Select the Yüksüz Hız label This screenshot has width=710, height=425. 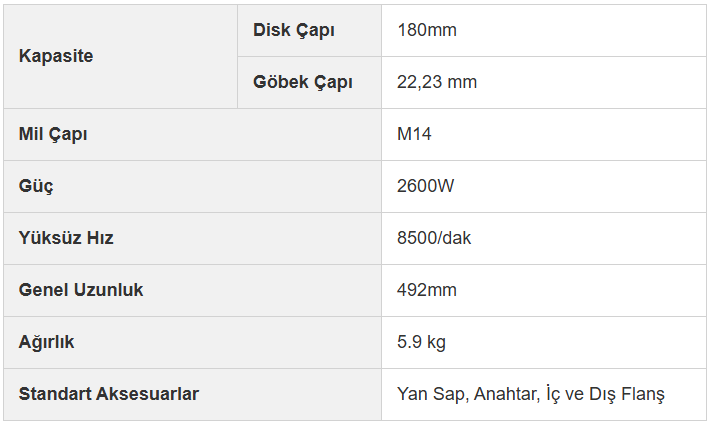[66, 238]
